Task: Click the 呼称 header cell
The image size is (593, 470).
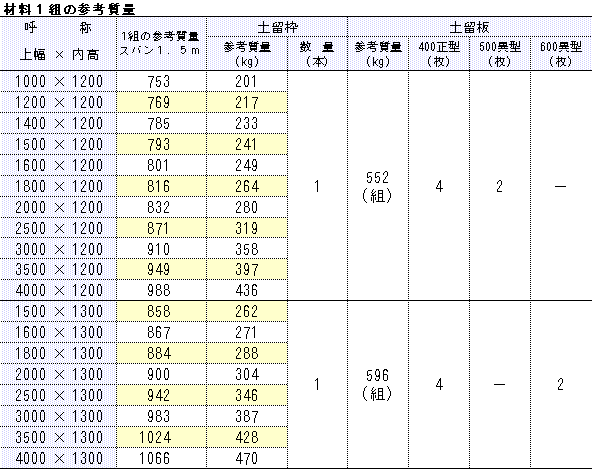Action: click(58, 43)
